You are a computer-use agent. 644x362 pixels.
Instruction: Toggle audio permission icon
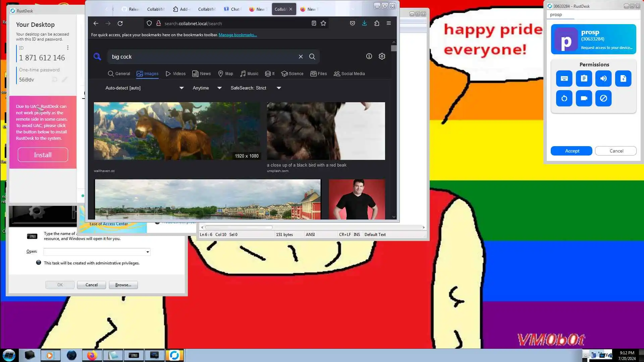click(x=603, y=78)
